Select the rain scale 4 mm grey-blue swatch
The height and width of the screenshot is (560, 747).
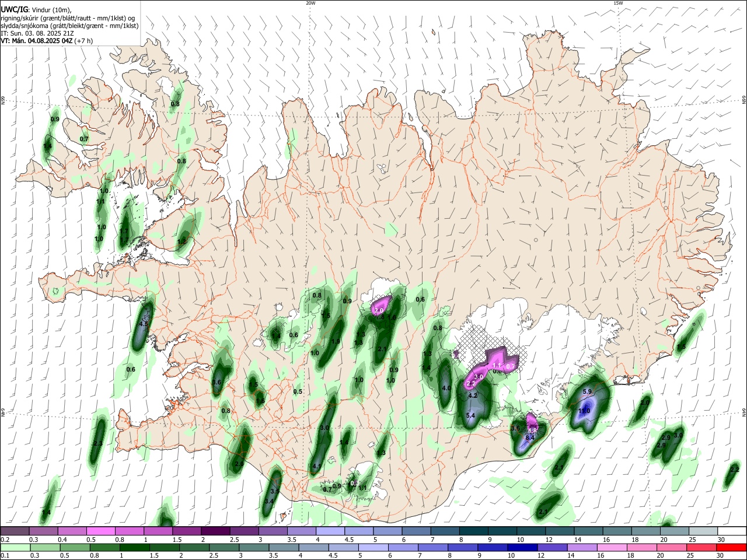point(313,547)
